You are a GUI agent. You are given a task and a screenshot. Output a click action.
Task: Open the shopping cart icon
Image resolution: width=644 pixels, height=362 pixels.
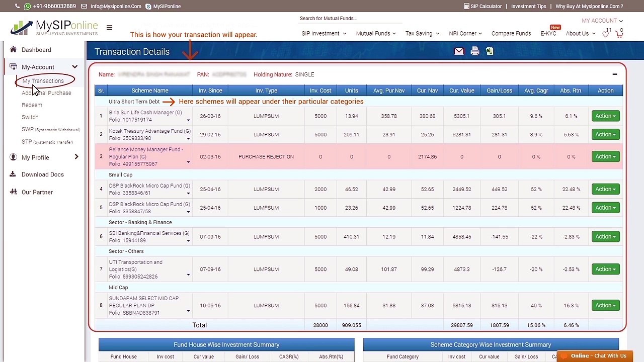[619, 34]
